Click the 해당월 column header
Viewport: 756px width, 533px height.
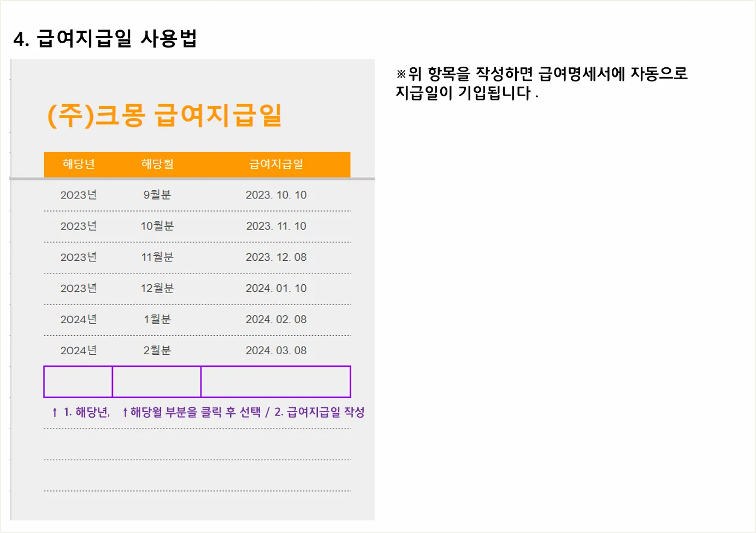pos(157,164)
